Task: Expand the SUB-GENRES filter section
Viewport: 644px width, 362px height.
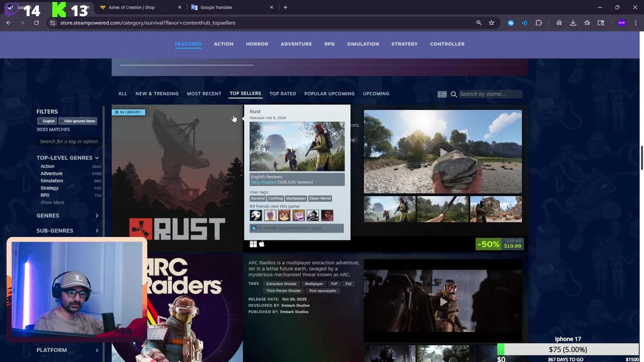Action: pos(67,231)
